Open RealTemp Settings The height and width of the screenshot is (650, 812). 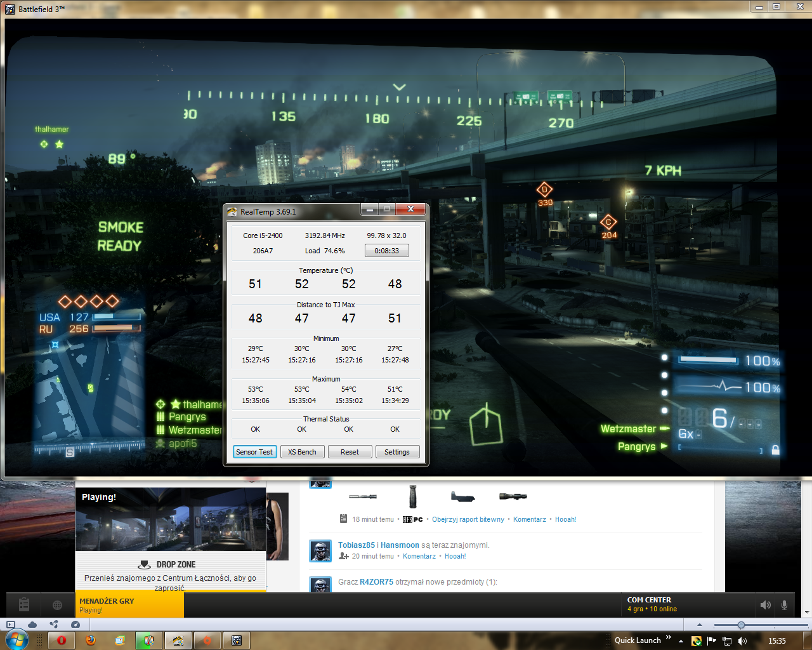pos(397,452)
